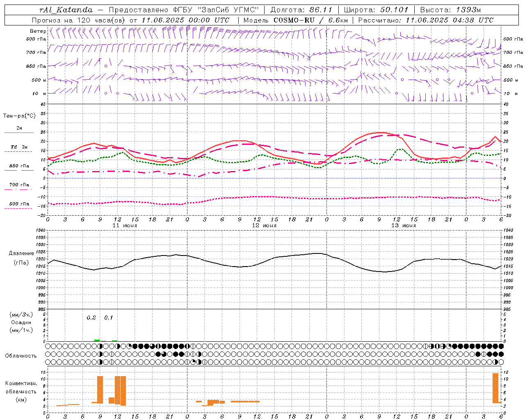This screenshot has width=525, height=420.
Task: Click the 12 июня date label
Action: pyautogui.click(x=264, y=225)
